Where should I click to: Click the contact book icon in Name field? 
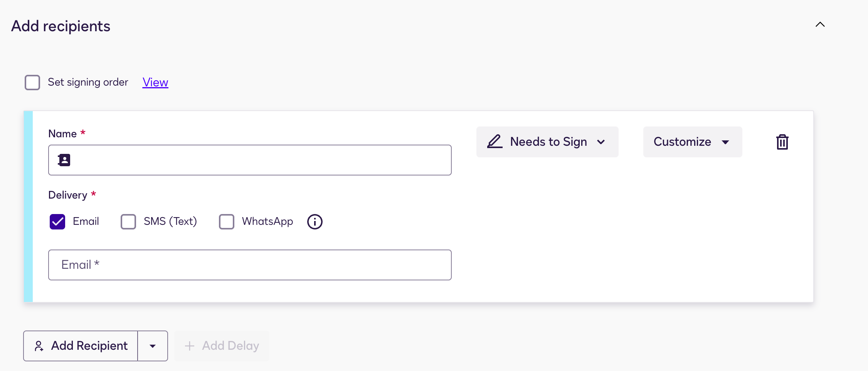64,160
